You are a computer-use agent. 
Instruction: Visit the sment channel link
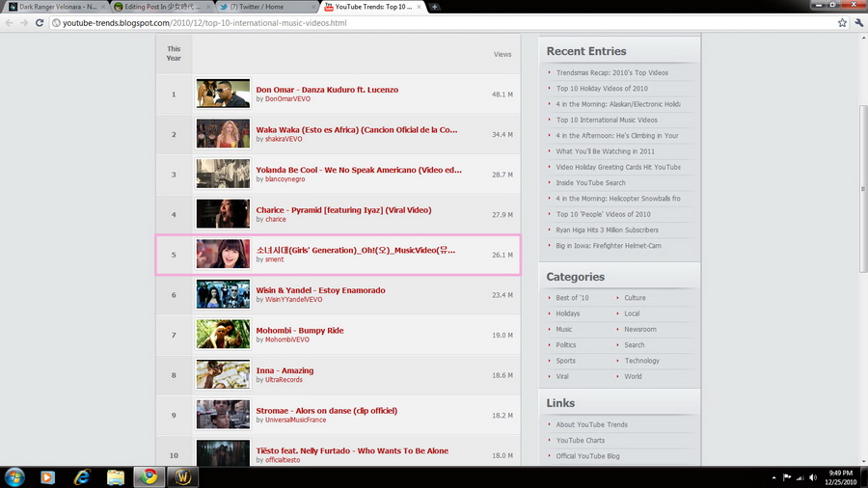coord(274,259)
